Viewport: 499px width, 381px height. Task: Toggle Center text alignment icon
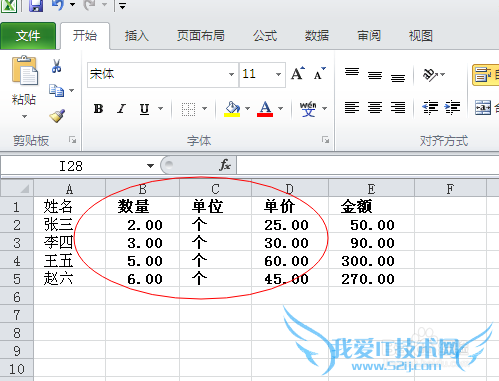coord(375,108)
